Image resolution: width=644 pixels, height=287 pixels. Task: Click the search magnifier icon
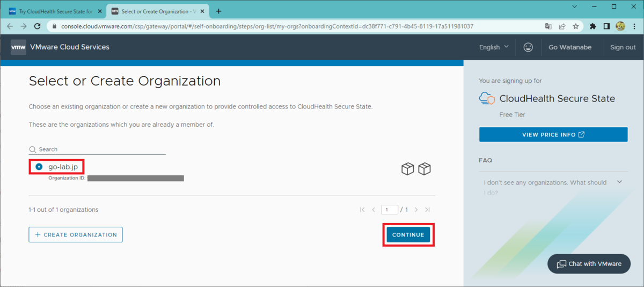(x=33, y=149)
